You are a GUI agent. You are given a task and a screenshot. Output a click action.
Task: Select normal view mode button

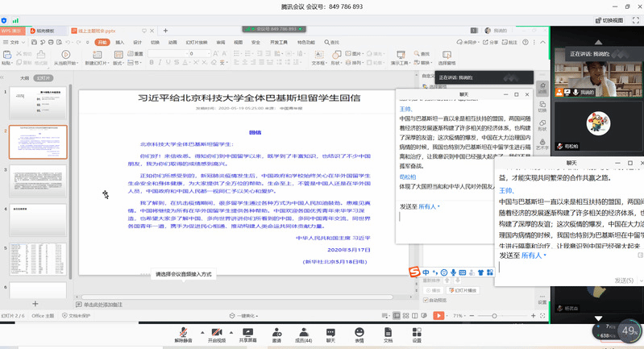click(x=397, y=316)
